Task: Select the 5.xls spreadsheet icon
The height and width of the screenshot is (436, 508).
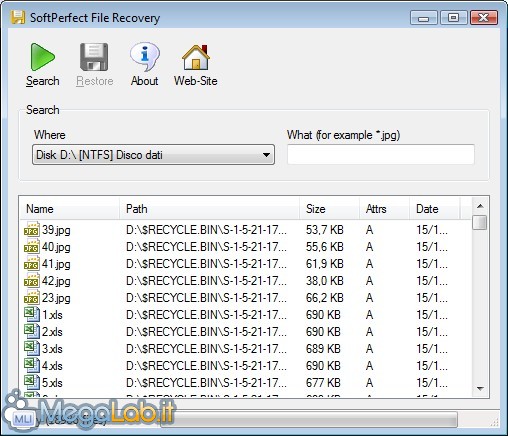Action: point(32,383)
